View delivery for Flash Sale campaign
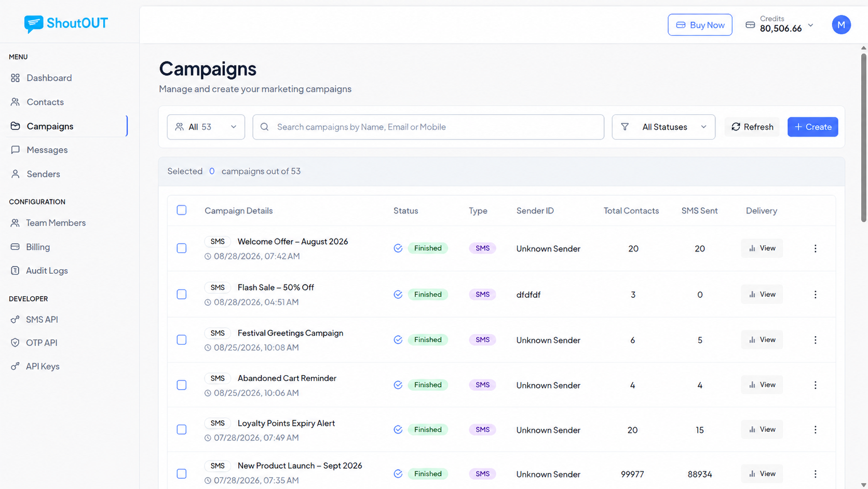This screenshot has width=868, height=489. coord(762,294)
